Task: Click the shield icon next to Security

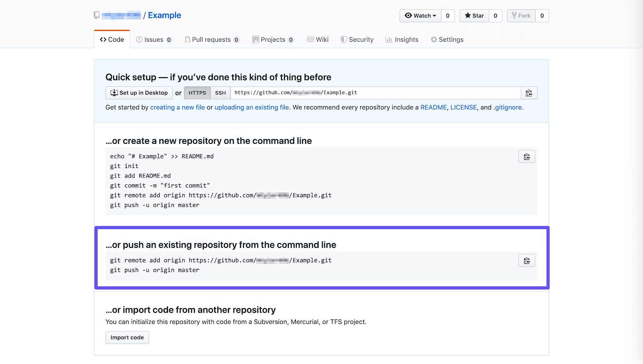Action: tap(344, 39)
